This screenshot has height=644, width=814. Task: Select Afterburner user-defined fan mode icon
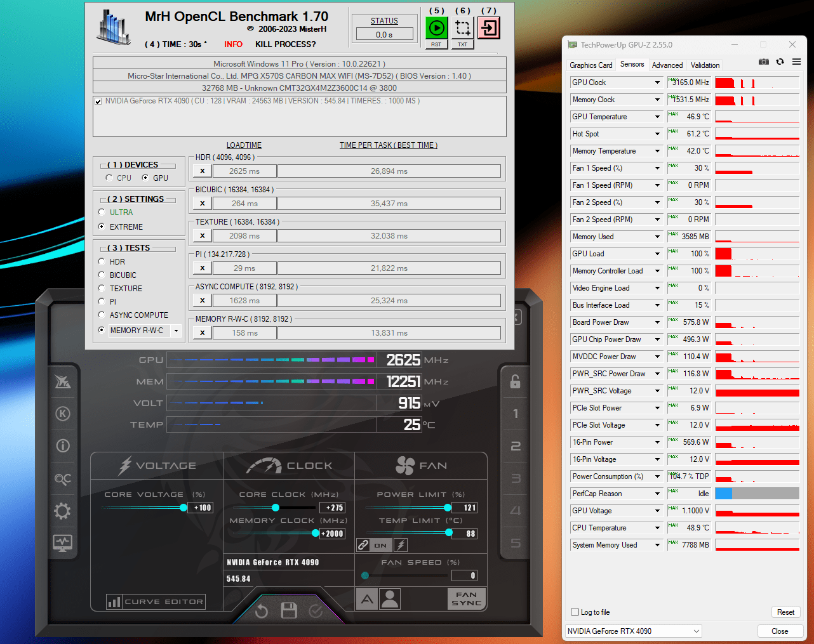(x=390, y=599)
